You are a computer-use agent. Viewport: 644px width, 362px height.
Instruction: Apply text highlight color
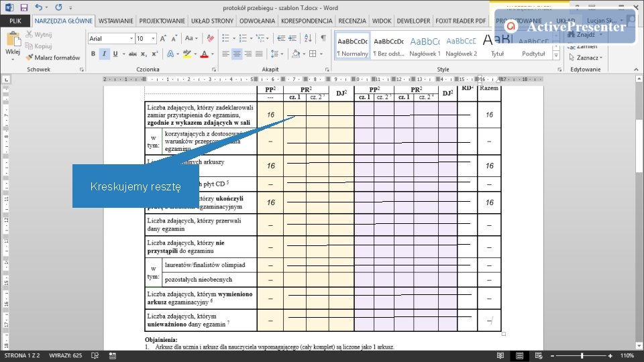click(187, 54)
